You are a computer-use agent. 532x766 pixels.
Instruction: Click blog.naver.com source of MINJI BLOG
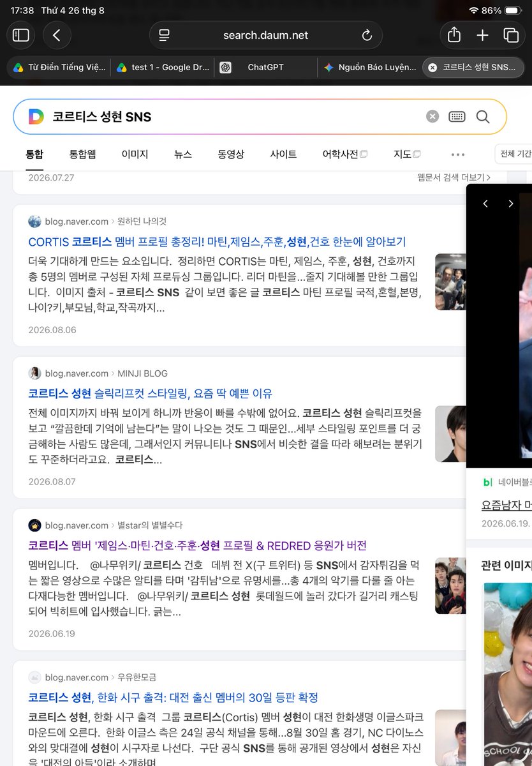pos(77,373)
